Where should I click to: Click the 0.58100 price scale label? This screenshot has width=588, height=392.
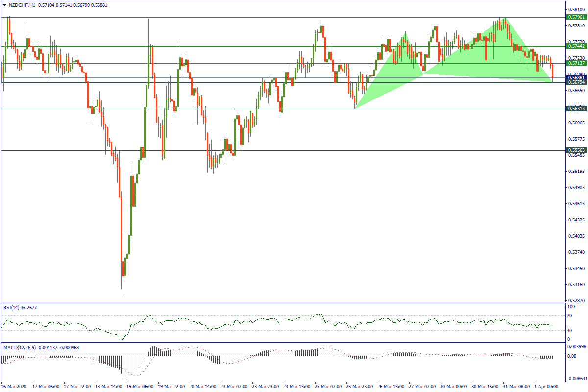576,9
